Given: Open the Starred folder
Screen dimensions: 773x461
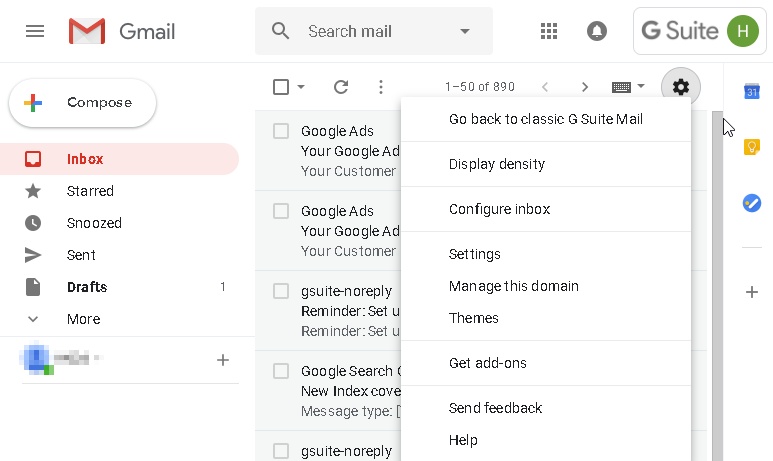Looking at the screenshot, I should click(119, 191).
